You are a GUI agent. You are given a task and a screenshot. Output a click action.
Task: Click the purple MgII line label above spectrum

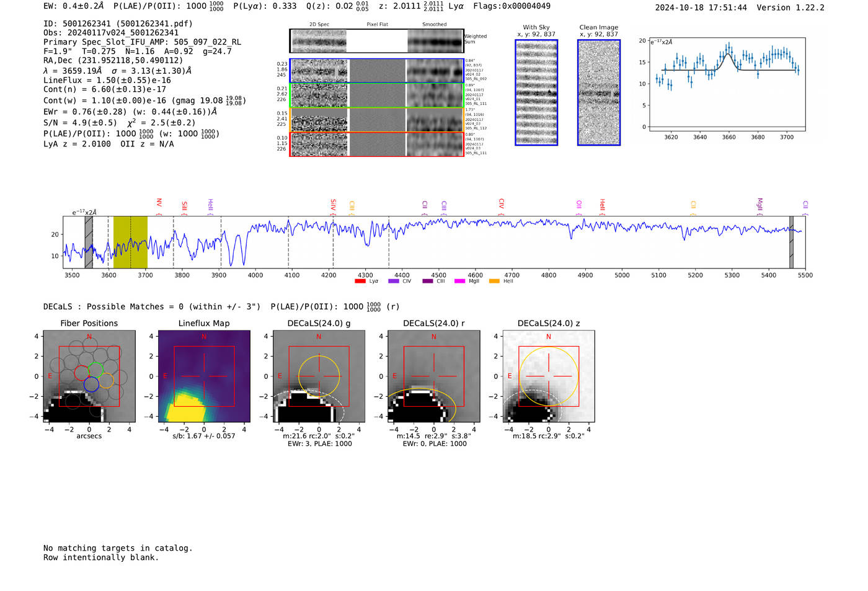(759, 204)
